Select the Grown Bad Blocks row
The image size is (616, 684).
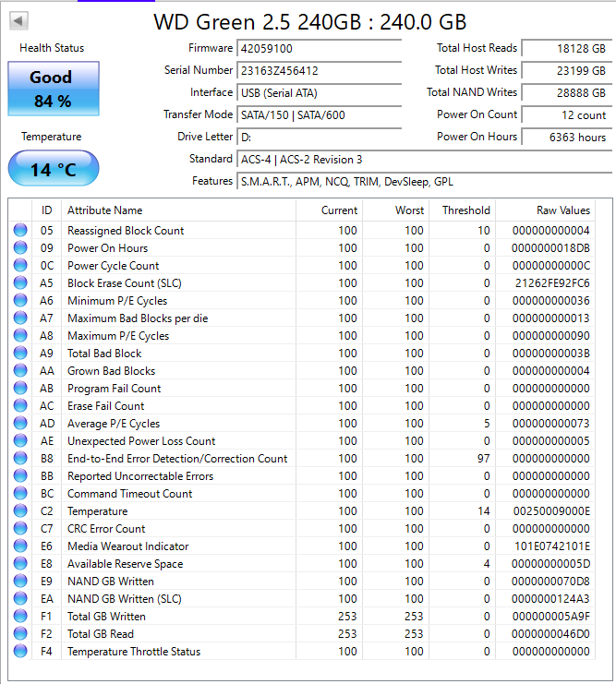(301, 370)
